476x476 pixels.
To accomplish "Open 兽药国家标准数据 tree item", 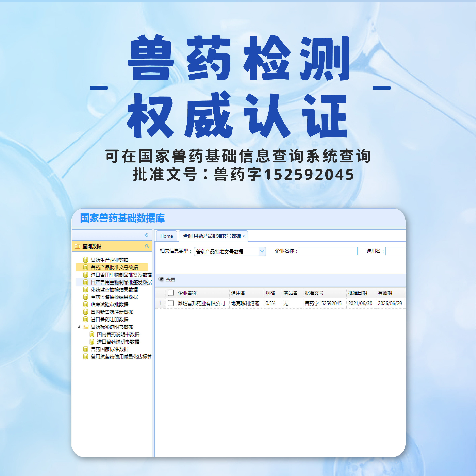I will [109, 349].
